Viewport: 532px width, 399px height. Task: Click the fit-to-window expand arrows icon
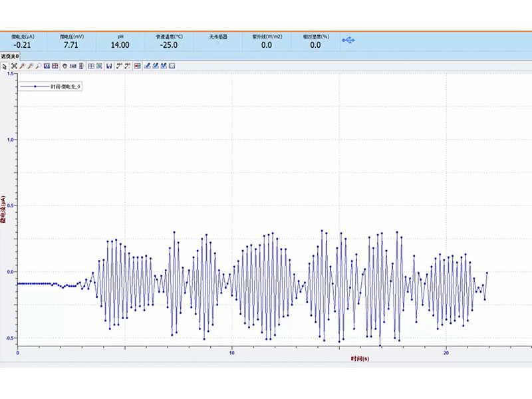14,66
